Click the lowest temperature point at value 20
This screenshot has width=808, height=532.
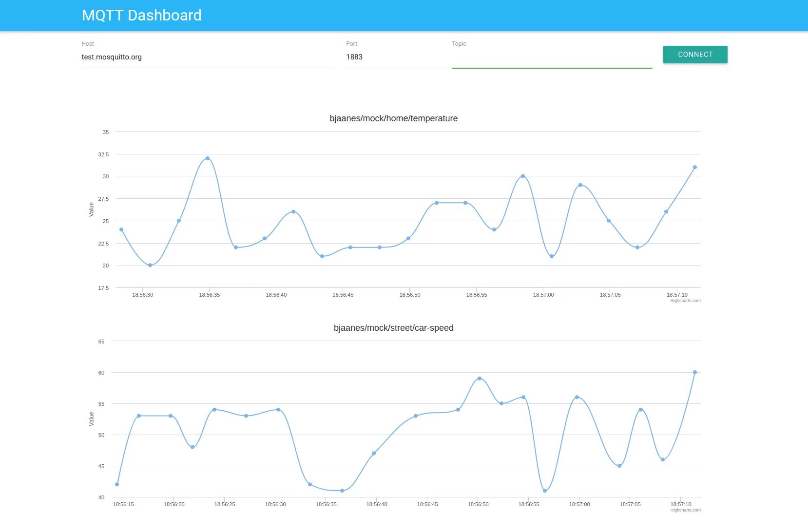(x=150, y=266)
